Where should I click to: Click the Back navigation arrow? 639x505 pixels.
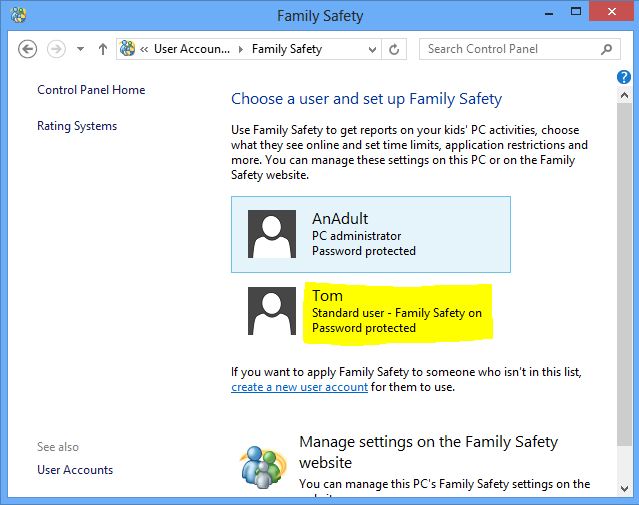(x=27, y=49)
